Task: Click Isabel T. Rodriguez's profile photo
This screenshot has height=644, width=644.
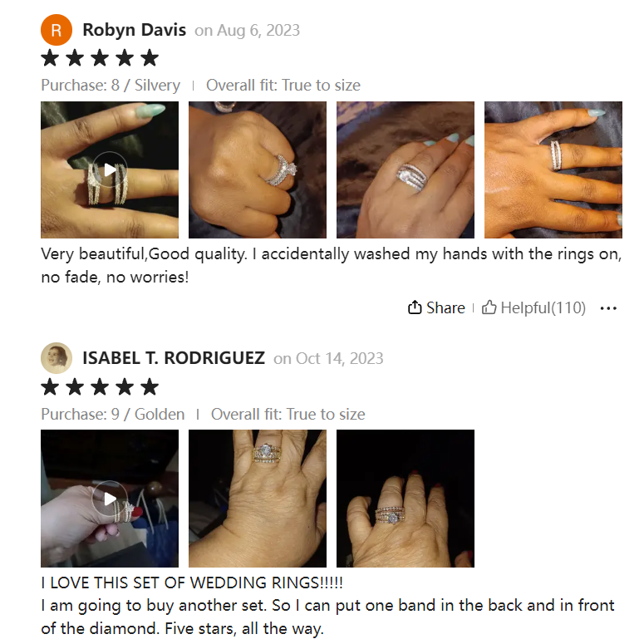Action: tap(57, 358)
